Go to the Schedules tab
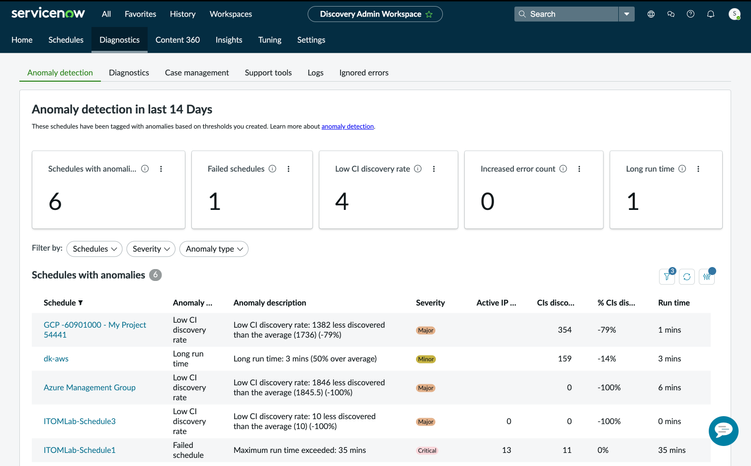 [x=66, y=40]
